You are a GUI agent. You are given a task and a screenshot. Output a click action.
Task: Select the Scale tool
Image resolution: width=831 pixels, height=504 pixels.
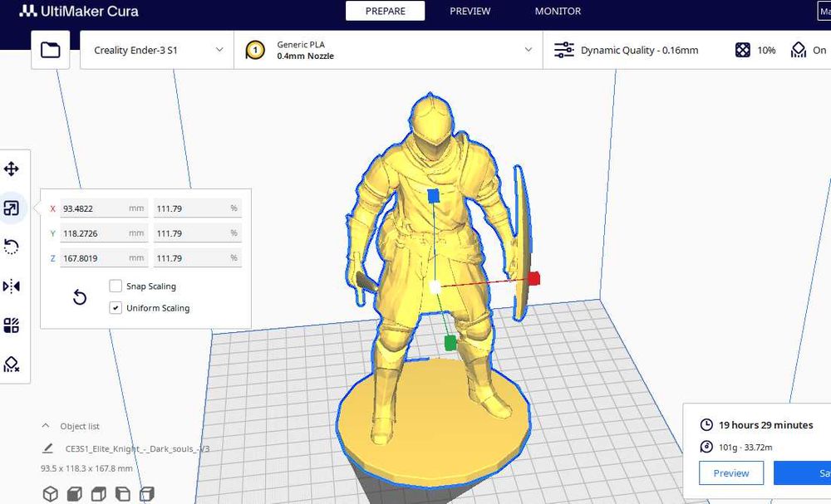(x=11, y=208)
